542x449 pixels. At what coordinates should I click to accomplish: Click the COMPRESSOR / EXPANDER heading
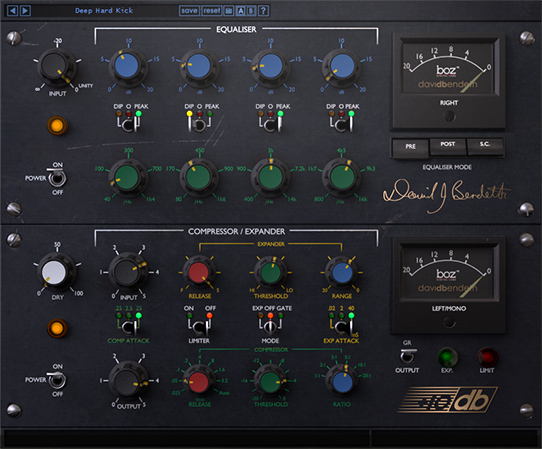(236, 231)
